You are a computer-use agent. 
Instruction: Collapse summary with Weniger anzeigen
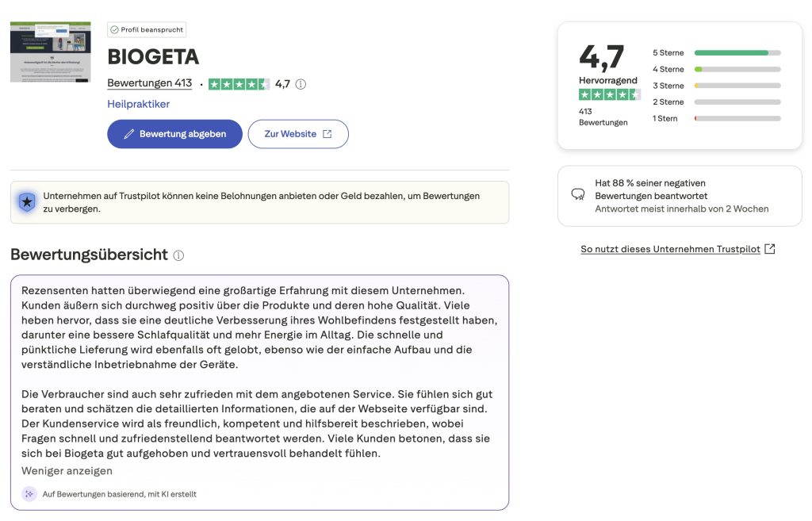[x=67, y=471]
